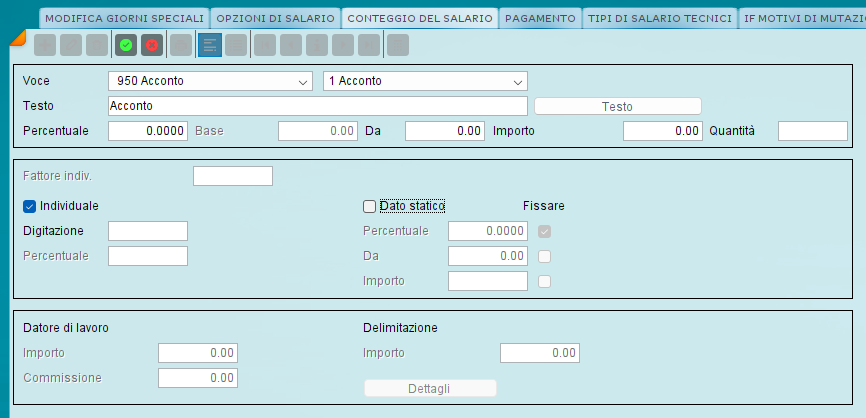Toggle Fissare checkbox beside Importo
Image resolution: width=866 pixels, height=418 pixels.
[545, 281]
